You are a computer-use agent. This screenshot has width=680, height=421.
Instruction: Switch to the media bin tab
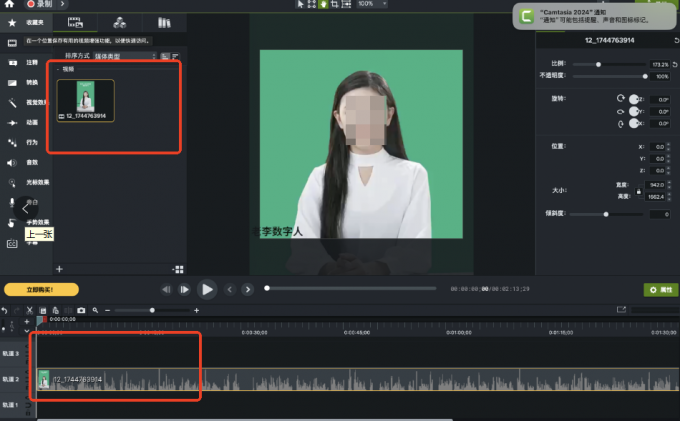click(75, 21)
